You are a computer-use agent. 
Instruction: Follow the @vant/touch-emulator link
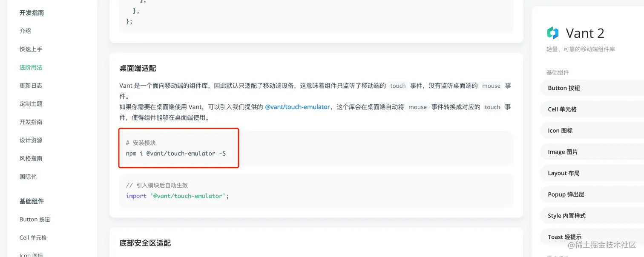coord(297,107)
